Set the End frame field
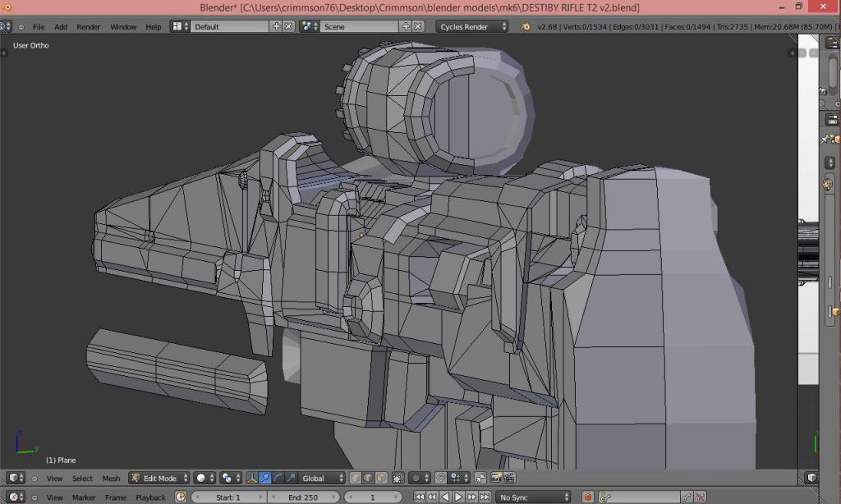 pyautogui.click(x=304, y=497)
